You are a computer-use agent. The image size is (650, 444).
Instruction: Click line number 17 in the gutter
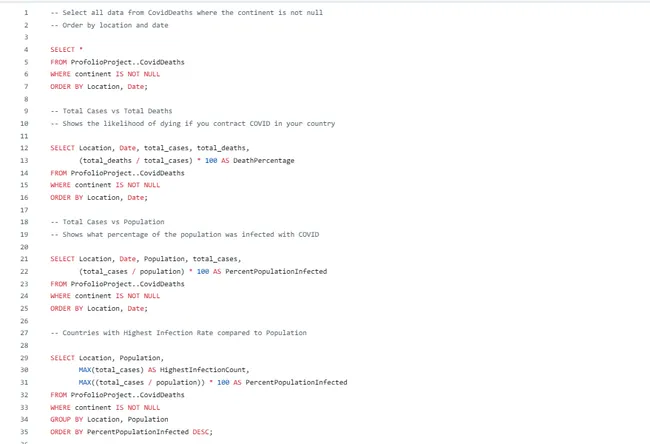24,210
